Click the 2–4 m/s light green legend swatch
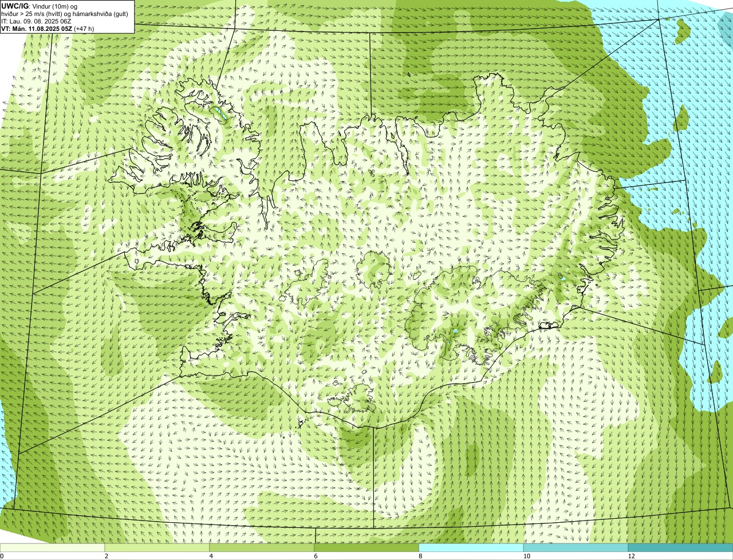 click(157, 547)
